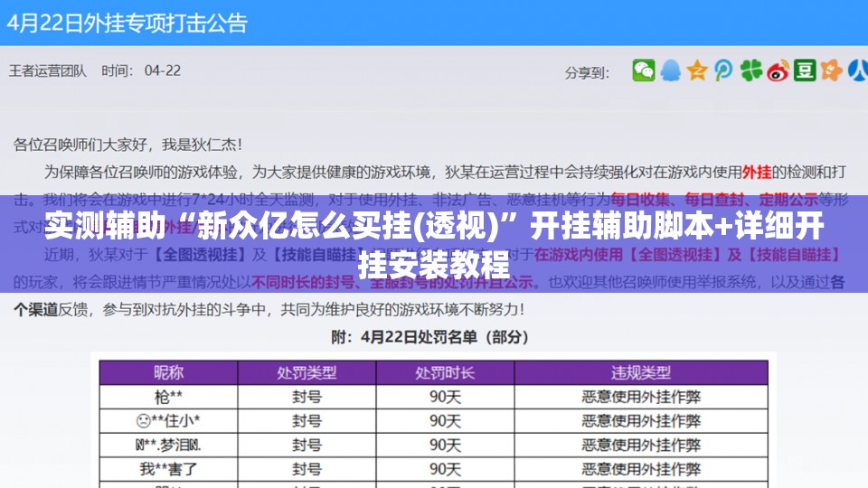
Task: Click the 昵称 column header
Action: (168, 372)
